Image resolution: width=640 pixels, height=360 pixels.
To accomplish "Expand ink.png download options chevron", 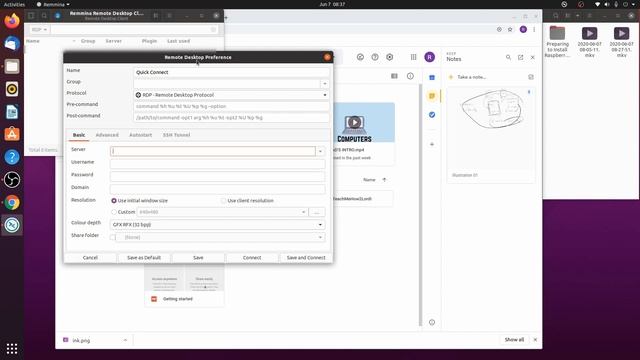I will coord(125,340).
